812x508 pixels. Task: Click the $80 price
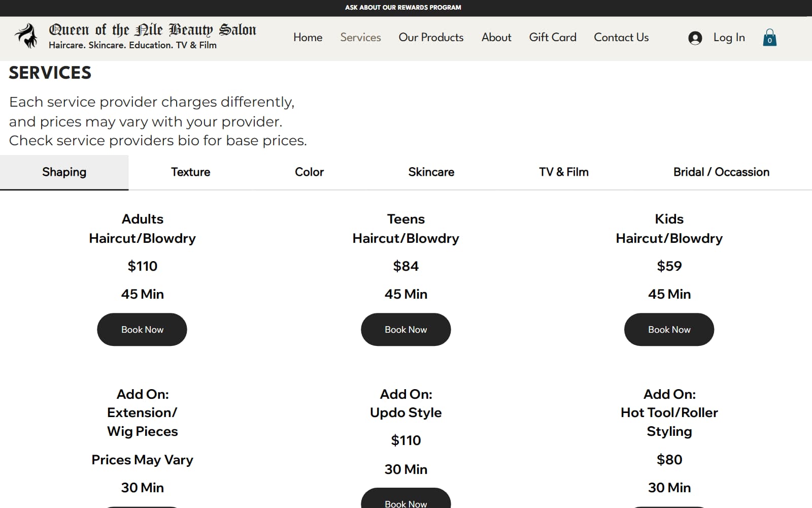[669, 460]
